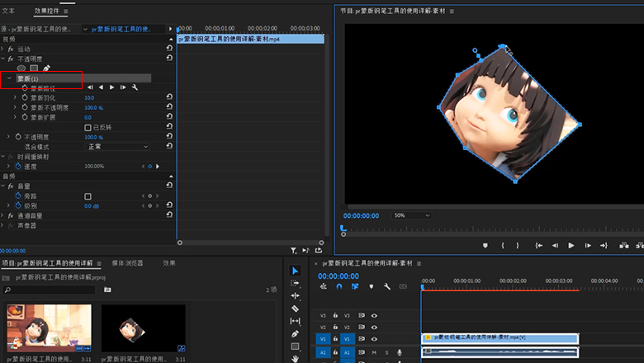Viewport: 644px width, 363px height.
Task: Select the ellipse mask tool under 不透明度
Action: (x=21, y=68)
